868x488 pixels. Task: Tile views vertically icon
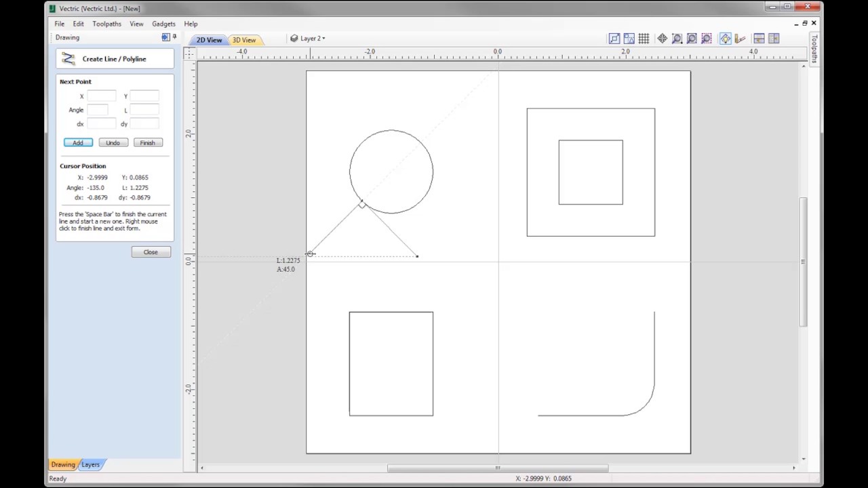point(774,39)
